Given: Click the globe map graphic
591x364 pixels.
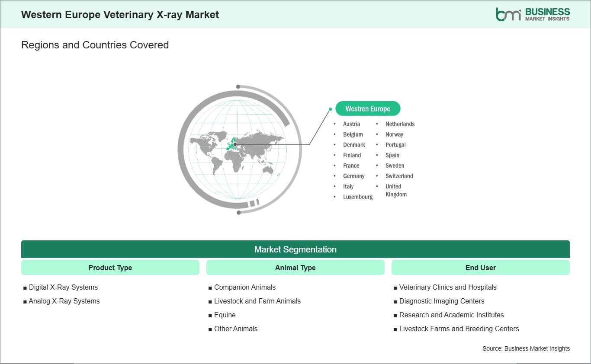Looking at the screenshot, I should click(239, 149).
